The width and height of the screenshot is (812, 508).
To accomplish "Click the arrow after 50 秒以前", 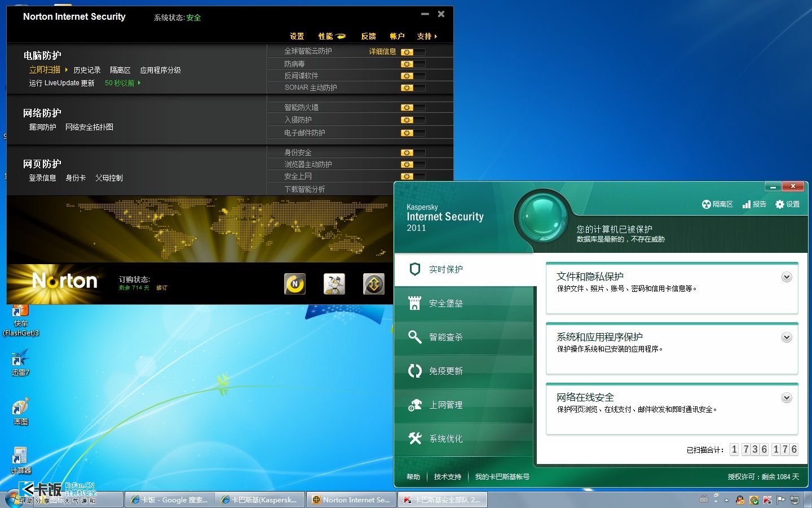I will tap(139, 83).
